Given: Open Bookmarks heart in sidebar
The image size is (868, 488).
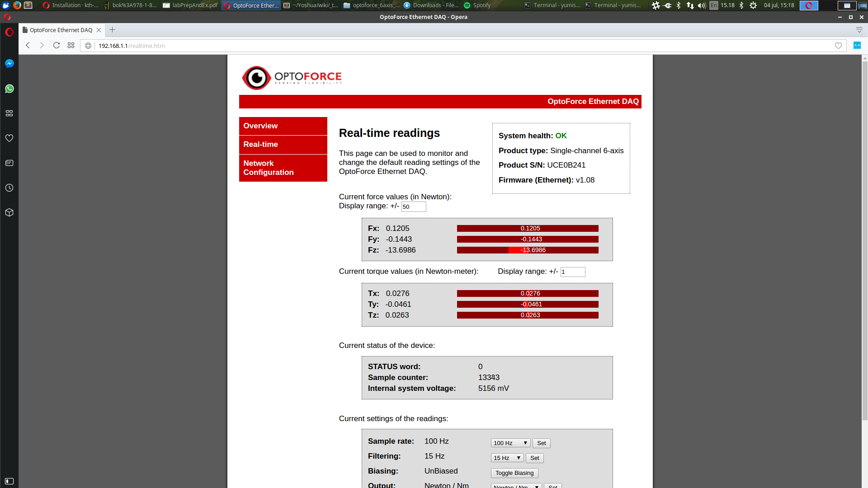Looking at the screenshot, I should pos(9,138).
